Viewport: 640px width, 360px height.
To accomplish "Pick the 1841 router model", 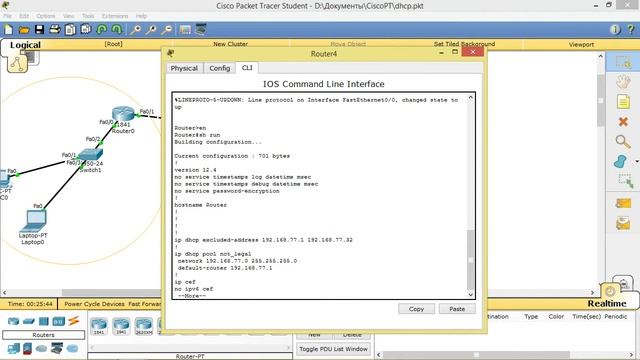I will tap(99, 326).
